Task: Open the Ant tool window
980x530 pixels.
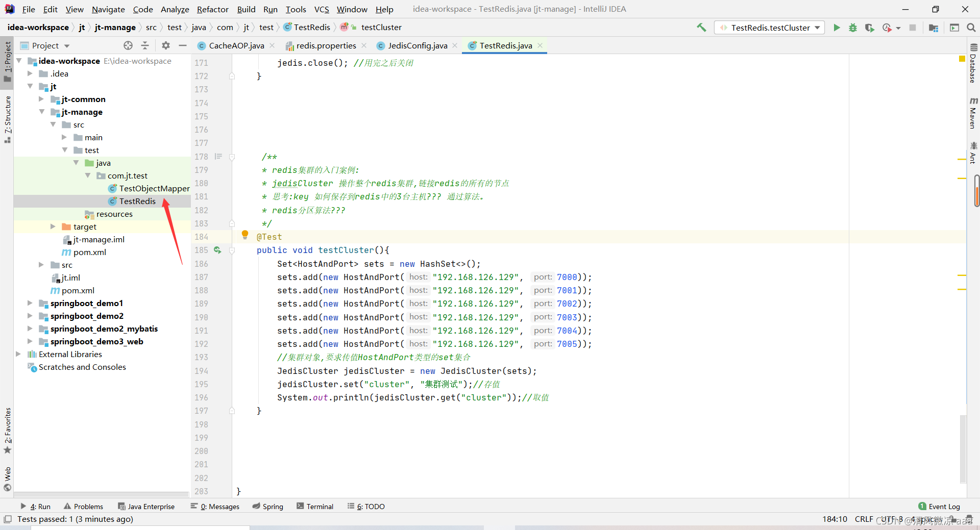Action: point(973,153)
